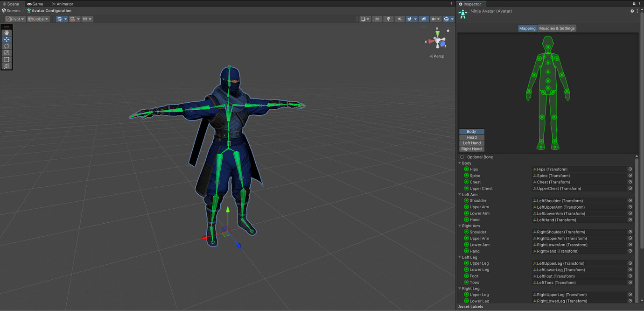The width and height of the screenshot is (644, 311).
Task: Switch to the Muscles & Settings tab
Action: pyautogui.click(x=557, y=28)
